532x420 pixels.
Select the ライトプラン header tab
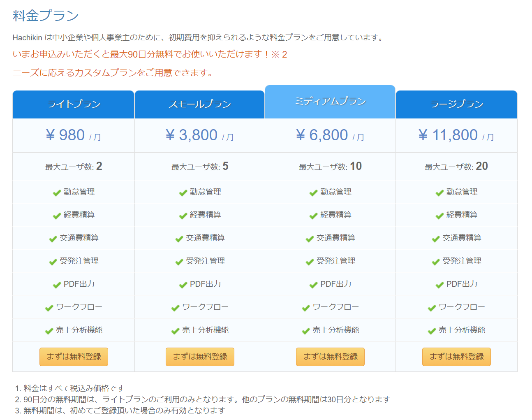74,104
